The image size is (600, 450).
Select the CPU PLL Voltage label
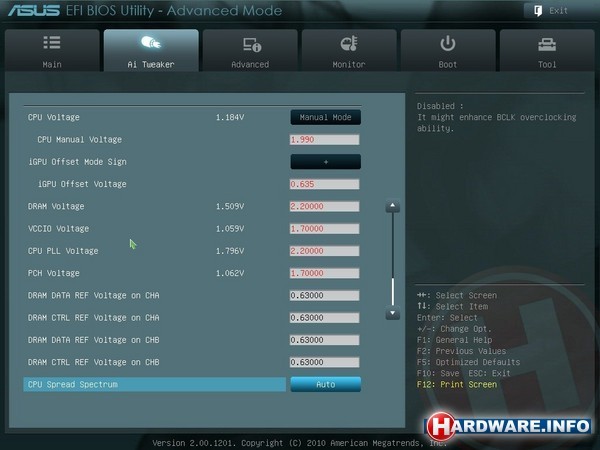(63, 251)
